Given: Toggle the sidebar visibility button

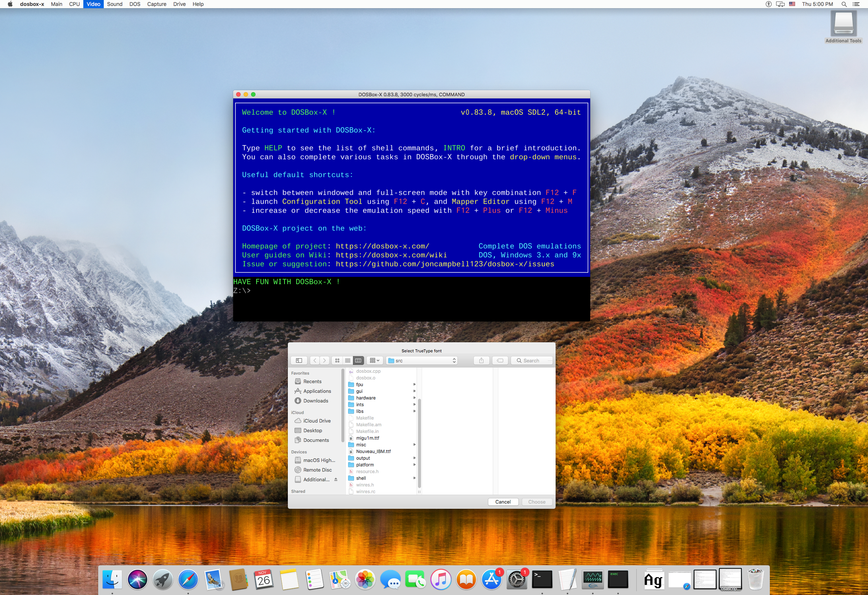Looking at the screenshot, I should tap(299, 360).
